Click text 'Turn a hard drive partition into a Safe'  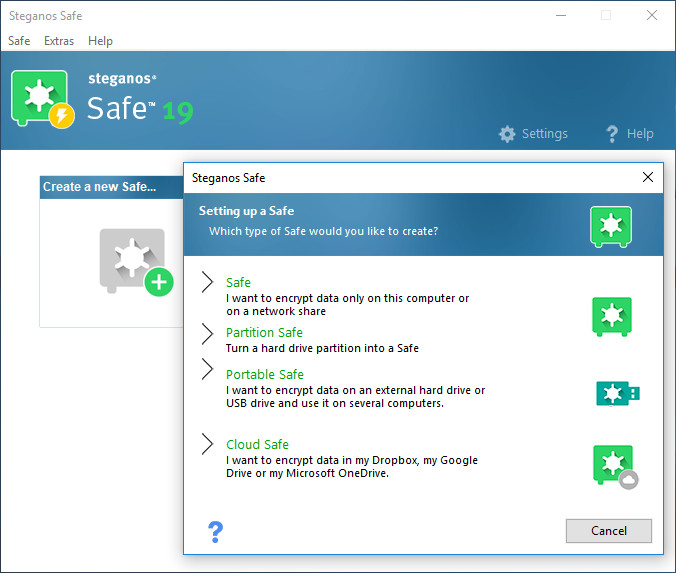click(x=322, y=348)
